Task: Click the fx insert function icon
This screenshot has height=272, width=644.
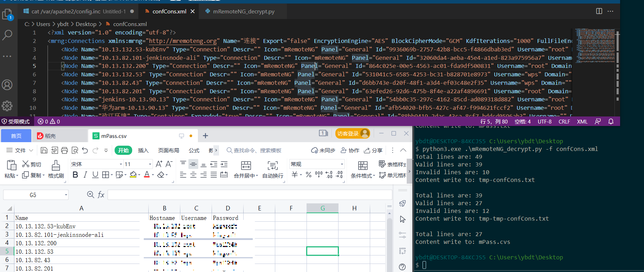Action: (x=101, y=195)
